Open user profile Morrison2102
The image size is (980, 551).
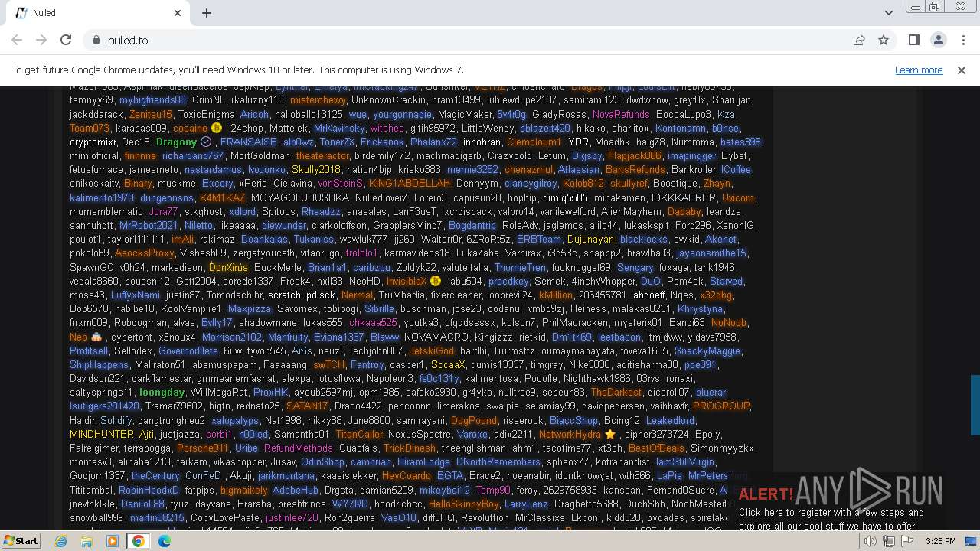pos(232,337)
